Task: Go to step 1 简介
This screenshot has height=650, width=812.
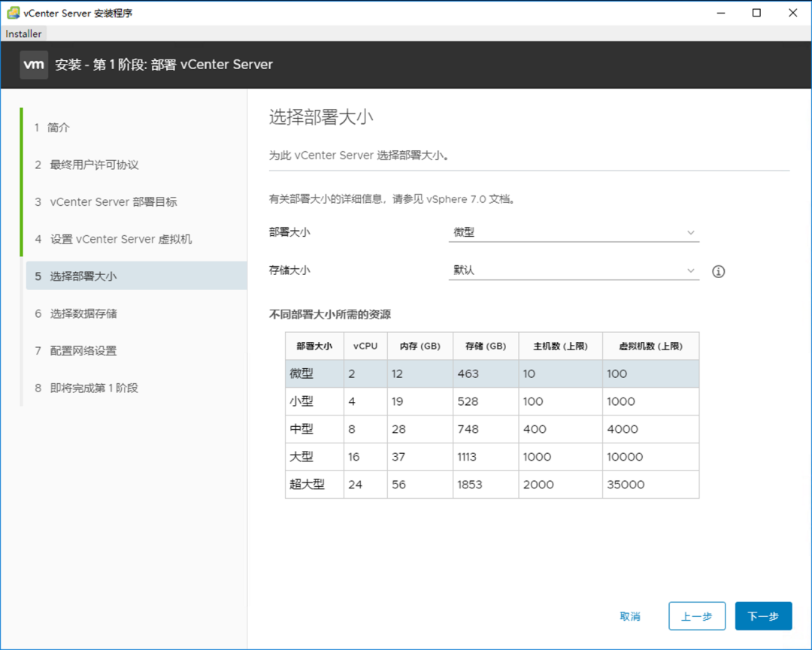Action: [x=52, y=127]
